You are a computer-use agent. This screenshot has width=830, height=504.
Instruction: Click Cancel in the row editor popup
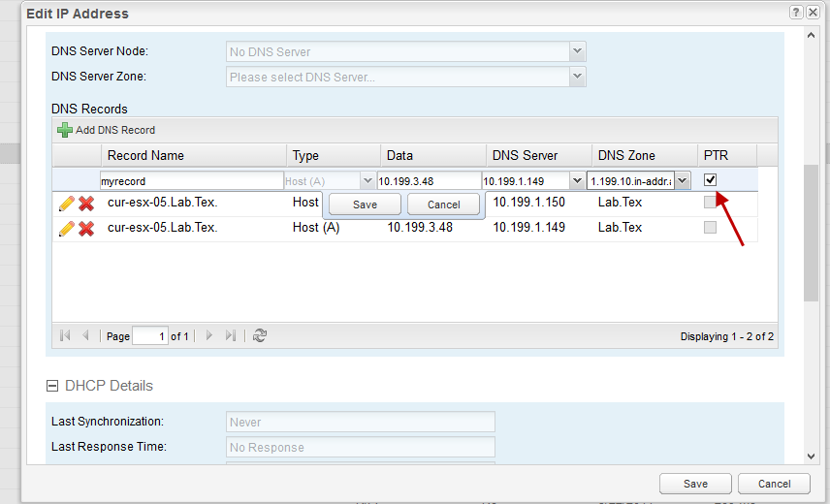click(x=443, y=205)
